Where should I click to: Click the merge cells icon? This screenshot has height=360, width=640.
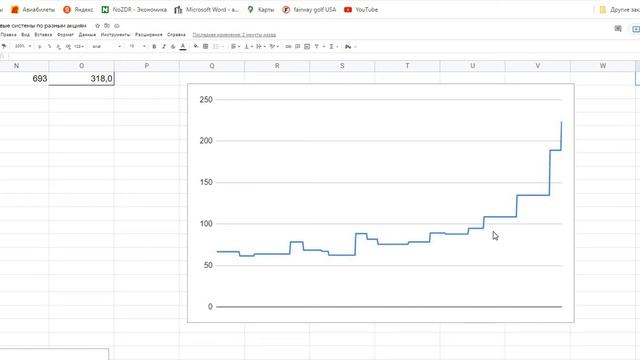point(216,47)
